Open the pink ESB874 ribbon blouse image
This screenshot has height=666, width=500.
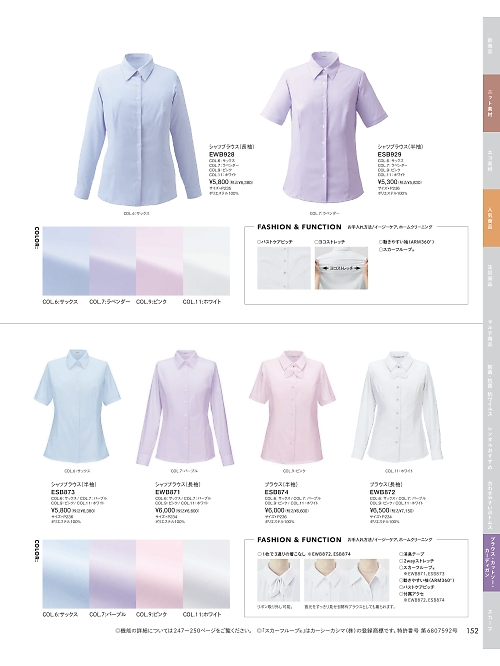292,406
